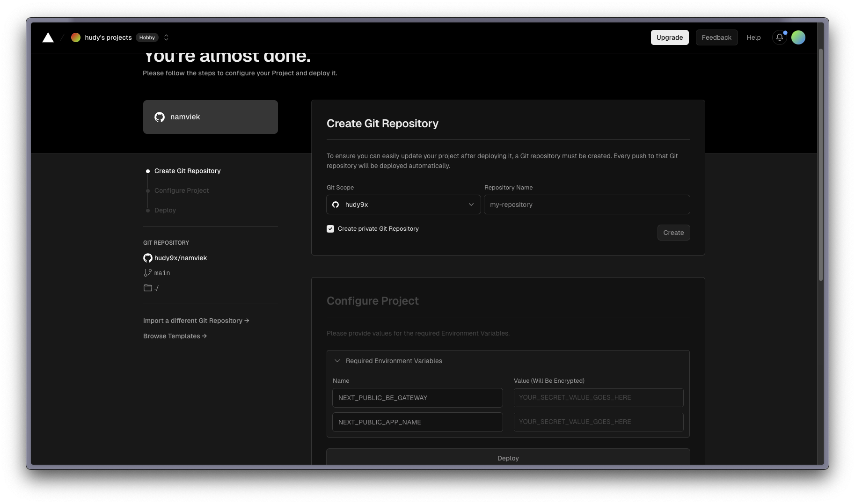
Task: Click the Upgrade button
Action: 670,37
